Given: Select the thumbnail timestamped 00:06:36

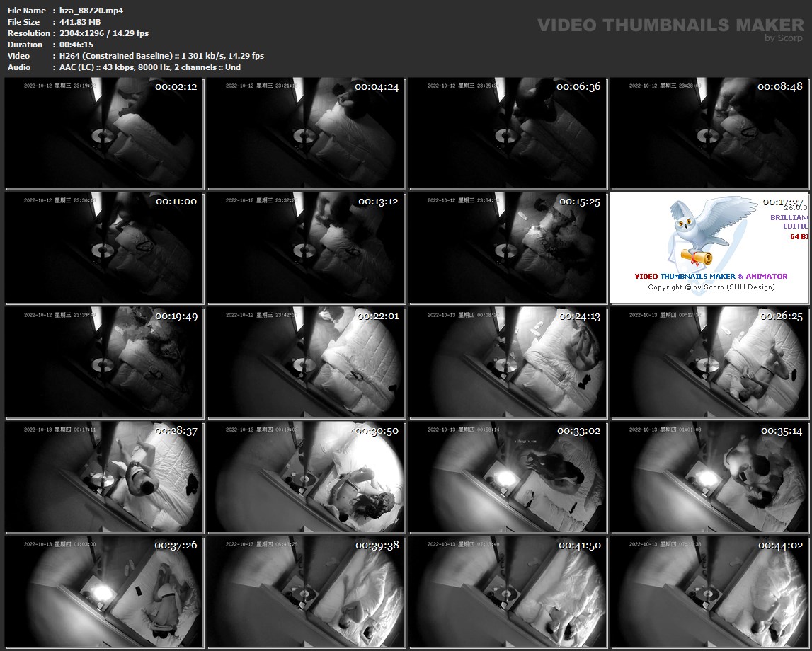Looking at the screenshot, I should [x=508, y=134].
